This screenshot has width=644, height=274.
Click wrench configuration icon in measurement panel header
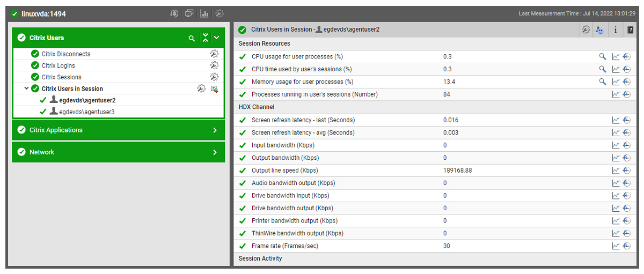tap(586, 30)
